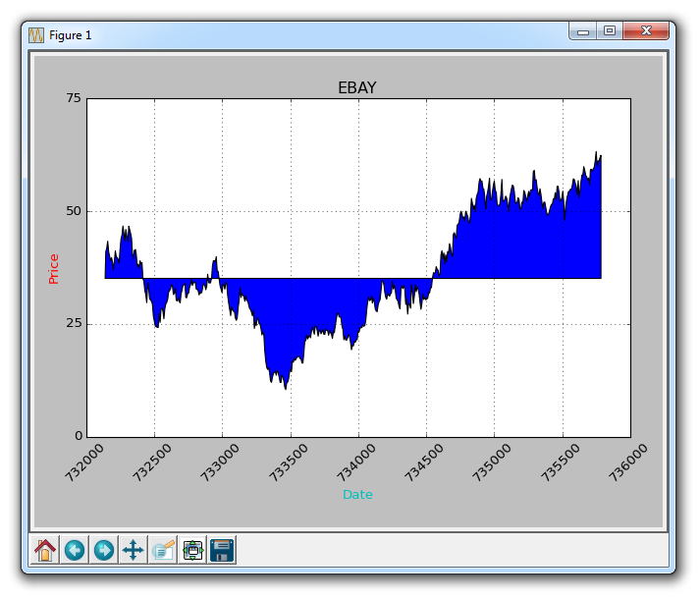700x600 pixels.
Task: Activate the Pan axes cross-arrows tool
Action: click(x=133, y=550)
